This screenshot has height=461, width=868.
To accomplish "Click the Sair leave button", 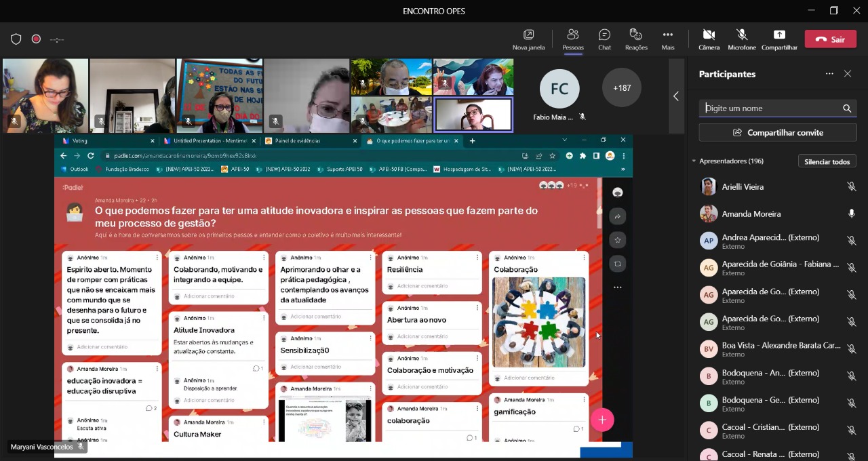I will pyautogui.click(x=830, y=39).
